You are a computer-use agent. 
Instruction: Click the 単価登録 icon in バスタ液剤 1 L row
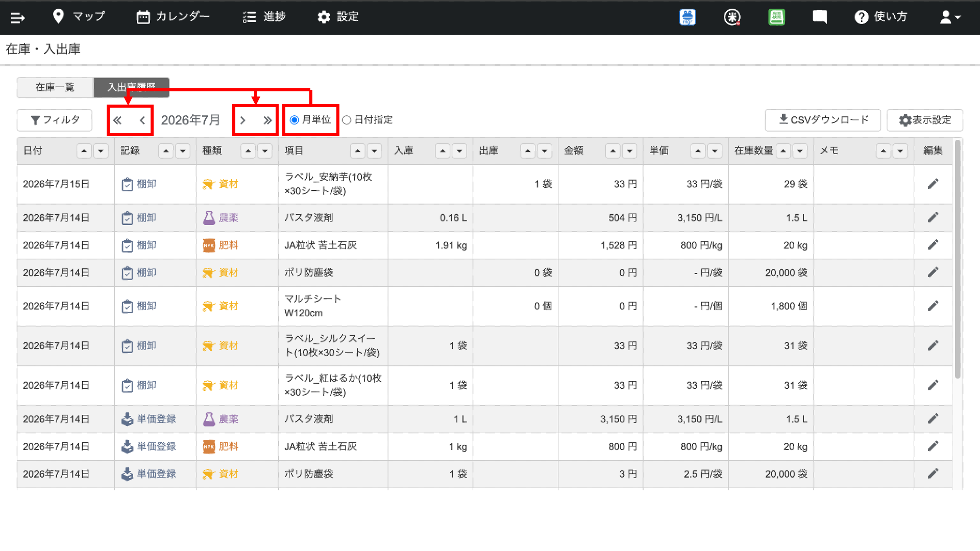(127, 419)
